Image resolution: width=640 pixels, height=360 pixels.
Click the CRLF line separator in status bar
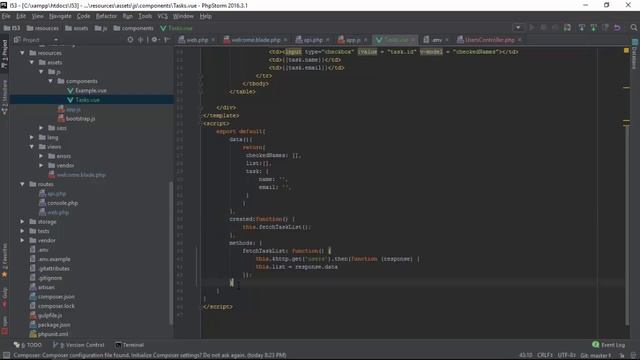pos(544,356)
